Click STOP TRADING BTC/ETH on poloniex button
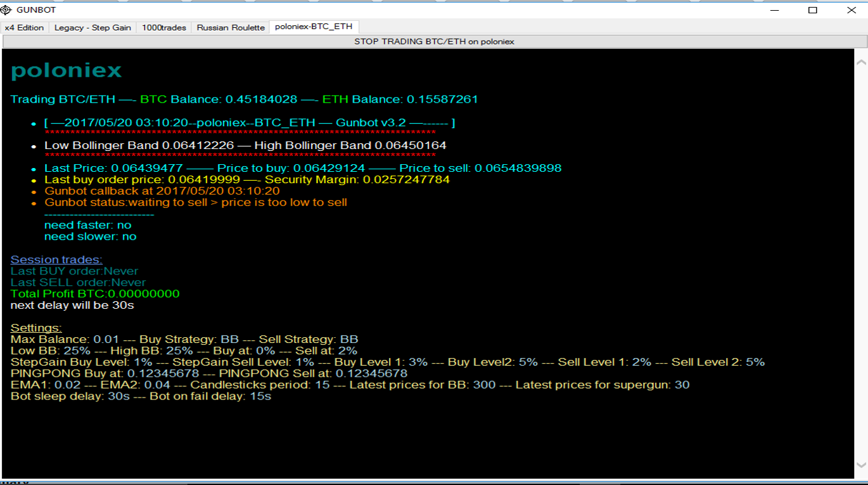This screenshot has height=485, width=868. [x=434, y=41]
